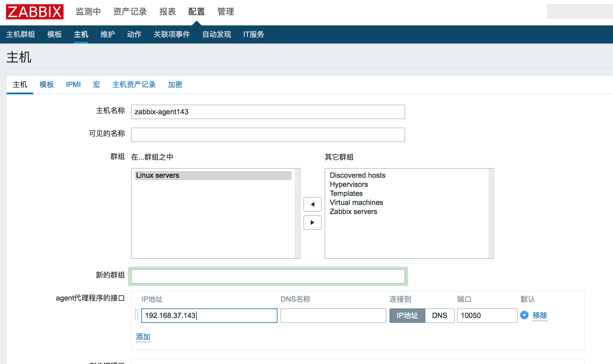The height and width of the screenshot is (364, 613).
Task: Go to 动作 submenu
Action: 134,34
